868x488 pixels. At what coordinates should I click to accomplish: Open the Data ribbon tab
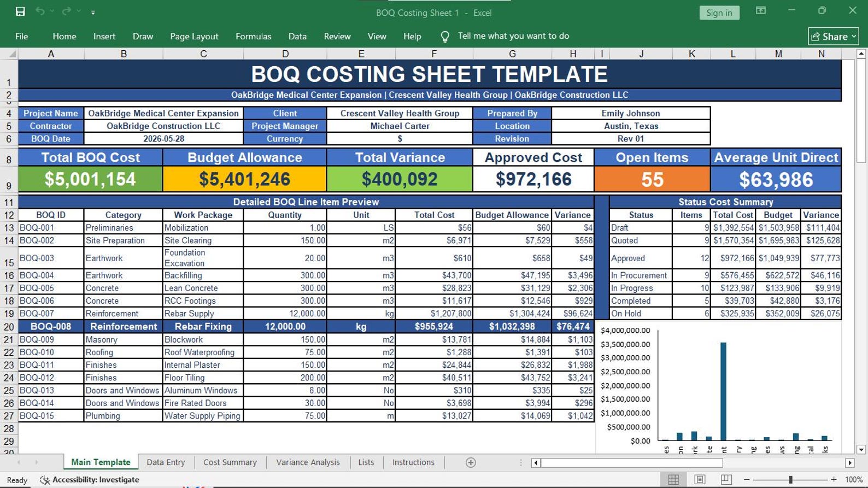pyautogui.click(x=297, y=36)
